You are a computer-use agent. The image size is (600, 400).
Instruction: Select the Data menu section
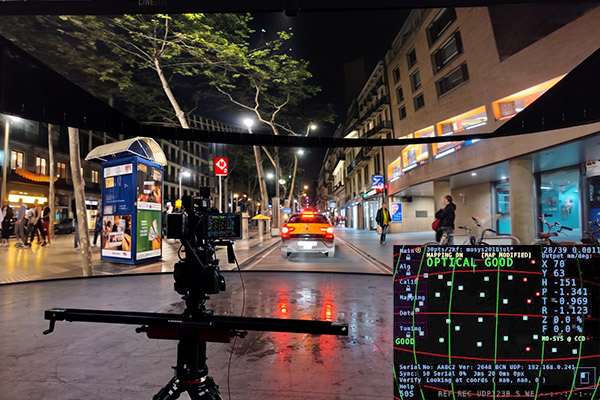pos(406,313)
